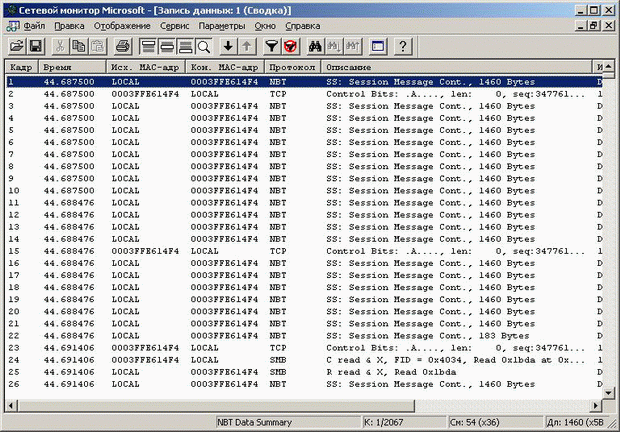
Task: Toggle the detail pane toolbar button
Action: 167,46
